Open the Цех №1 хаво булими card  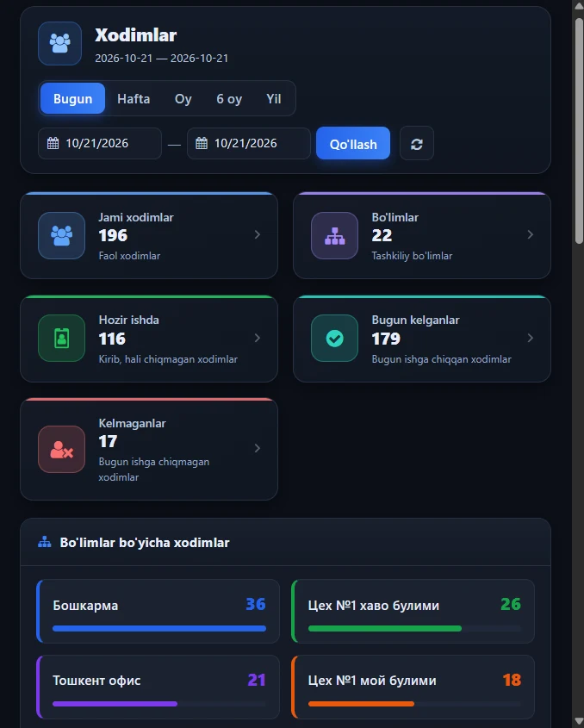tap(413, 611)
